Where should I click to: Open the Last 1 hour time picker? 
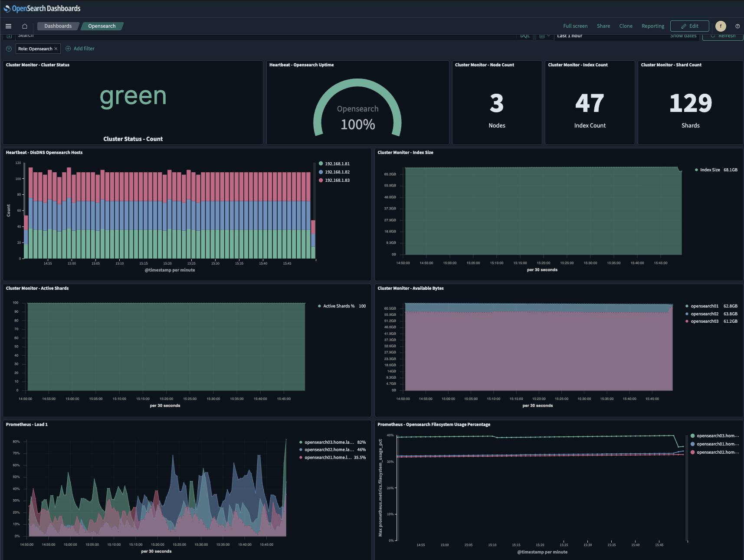click(x=570, y=36)
